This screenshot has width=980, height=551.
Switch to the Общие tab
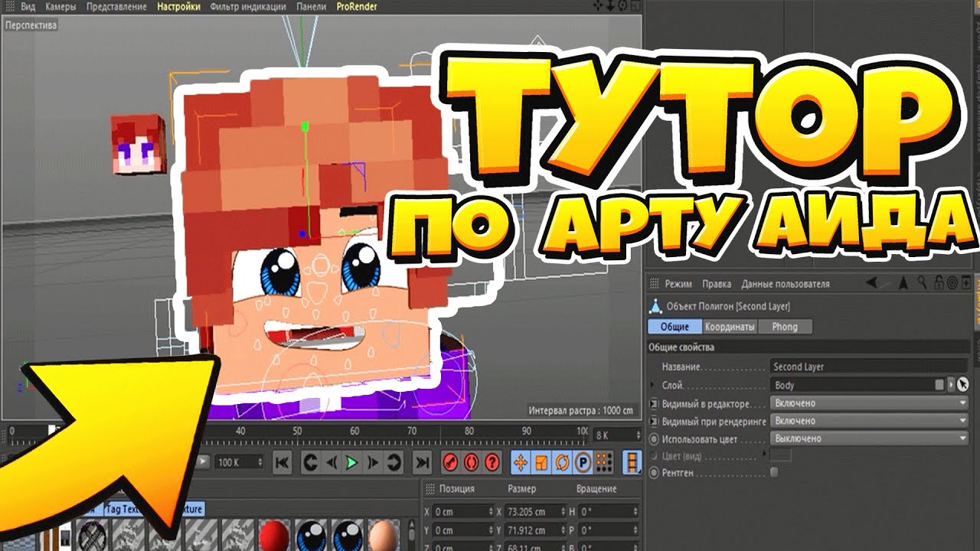(675, 327)
